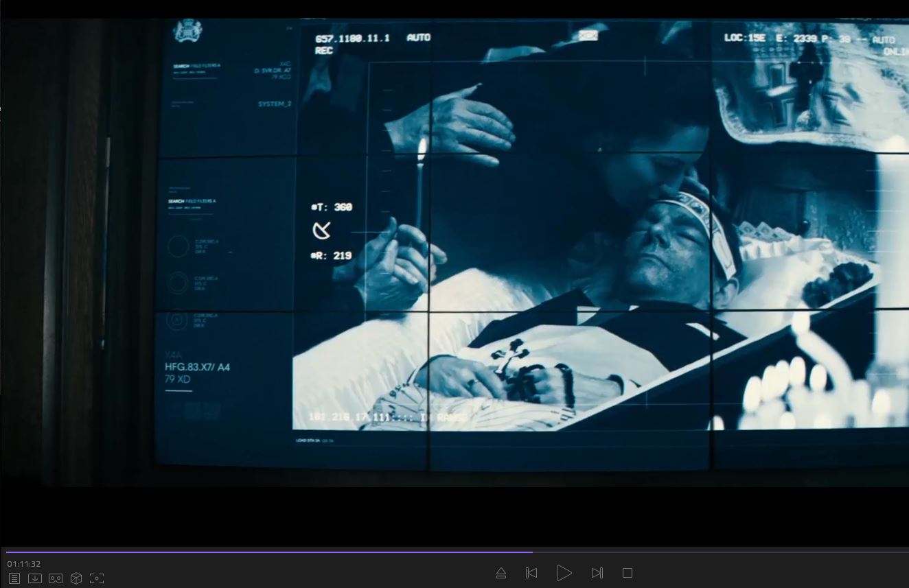The image size is (909, 588).
Task: Start playback with the Play button
Action: [564, 573]
